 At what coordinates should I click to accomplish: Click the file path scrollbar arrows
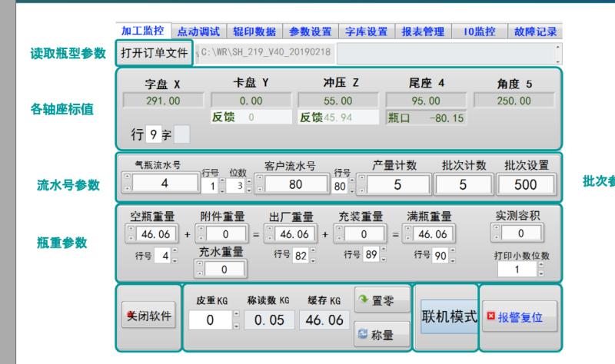pos(557,54)
